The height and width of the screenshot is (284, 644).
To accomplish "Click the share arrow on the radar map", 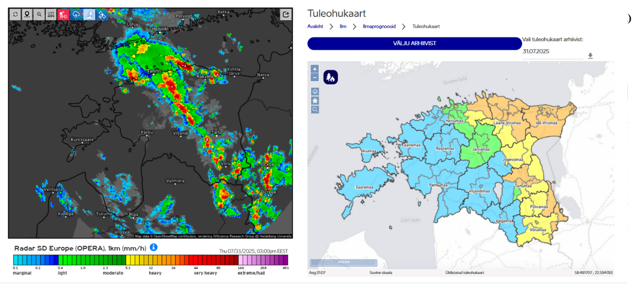I will (285, 14).
